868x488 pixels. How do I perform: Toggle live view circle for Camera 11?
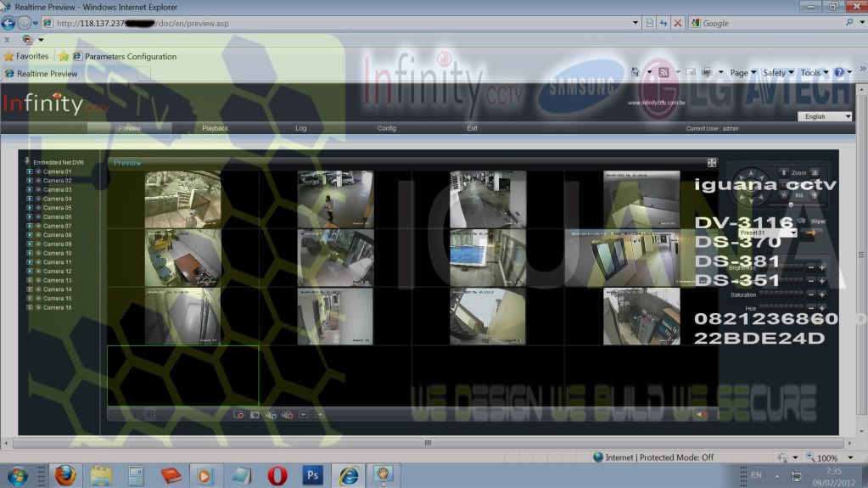(38, 262)
